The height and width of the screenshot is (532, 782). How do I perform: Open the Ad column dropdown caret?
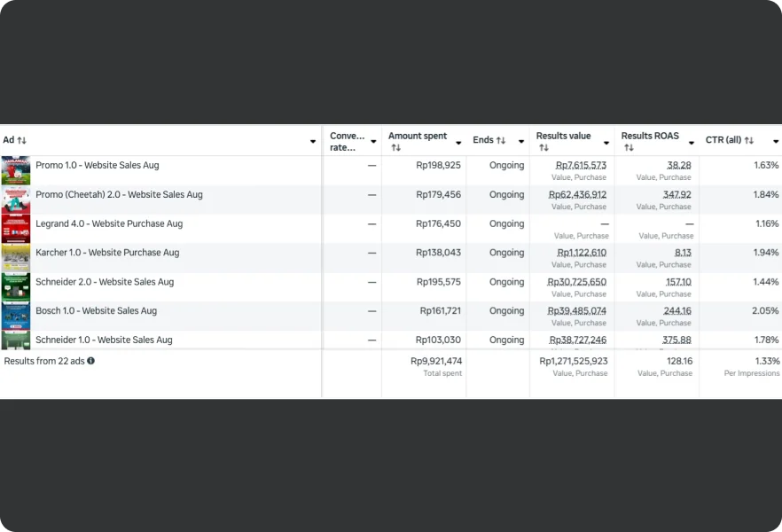[313, 142]
